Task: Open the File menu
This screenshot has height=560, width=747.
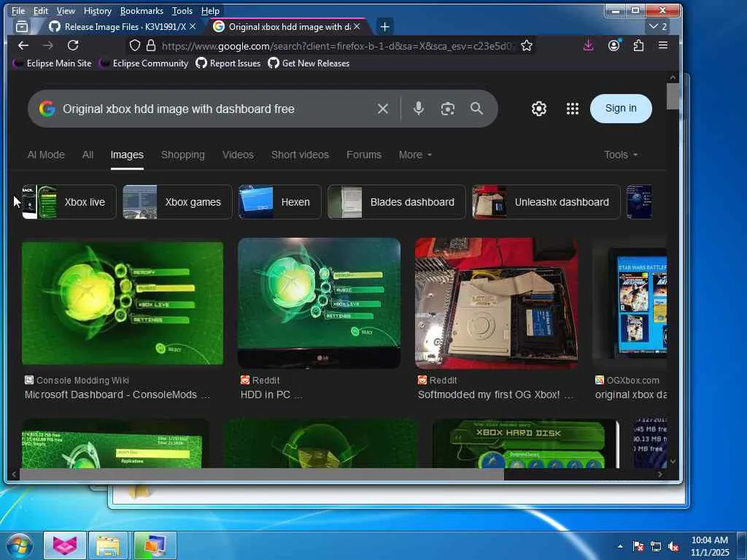Action: point(18,10)
